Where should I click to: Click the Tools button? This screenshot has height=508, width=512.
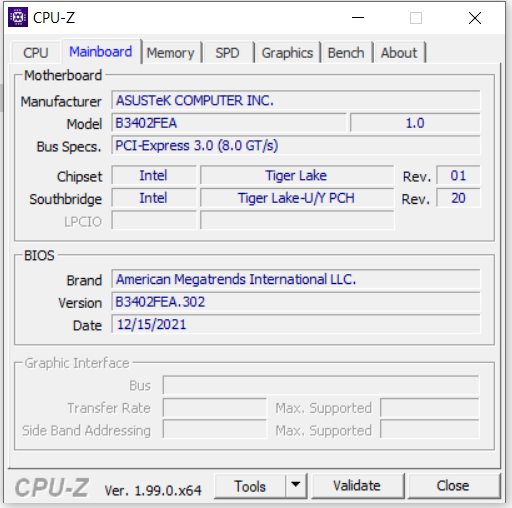coord(250,486)
